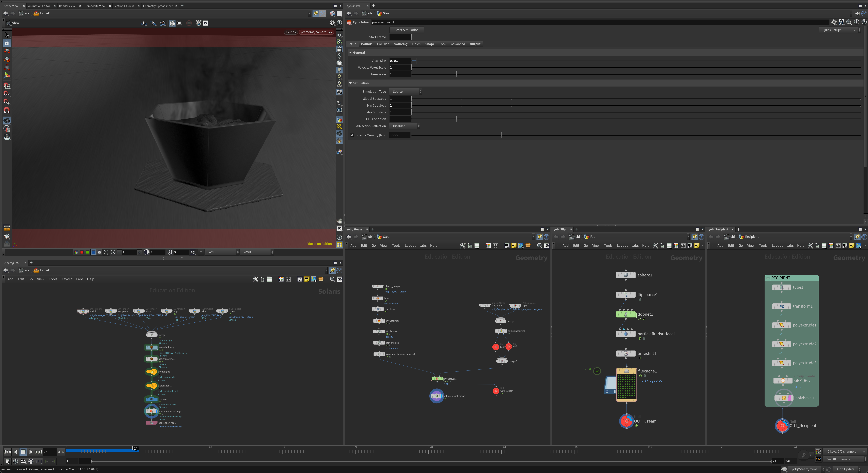Jump to the first frame in the playbar
868x473 pixels.
click(7, 452)
